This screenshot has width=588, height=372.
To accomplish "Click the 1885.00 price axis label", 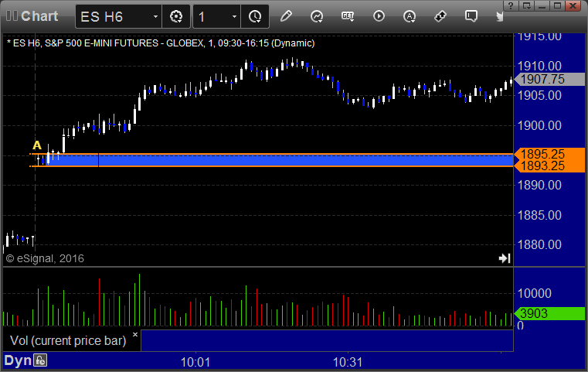I will (x=539, y=215).
